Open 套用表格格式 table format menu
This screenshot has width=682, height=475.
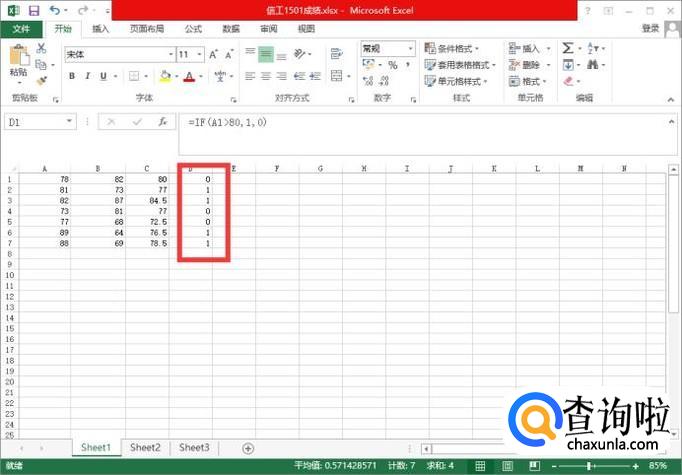pos(460,65)
